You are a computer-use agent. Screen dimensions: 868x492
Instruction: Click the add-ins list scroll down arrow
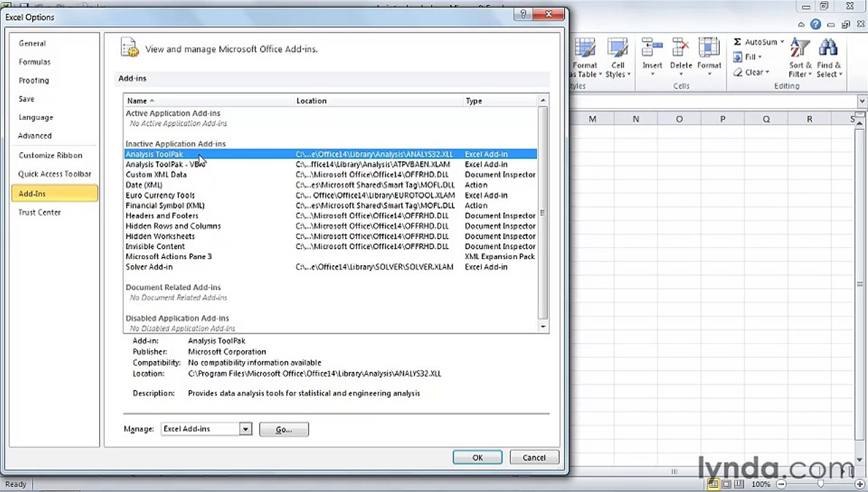pos(543,327)
